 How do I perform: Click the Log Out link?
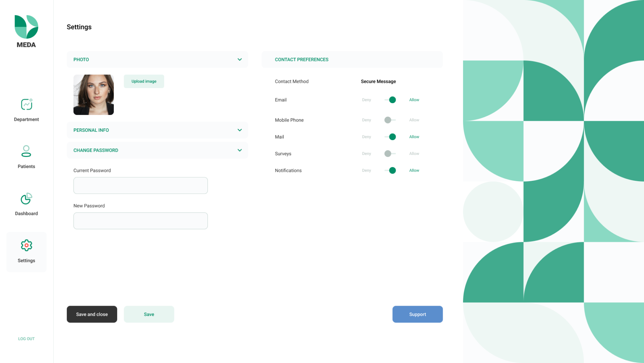(26, 339)
